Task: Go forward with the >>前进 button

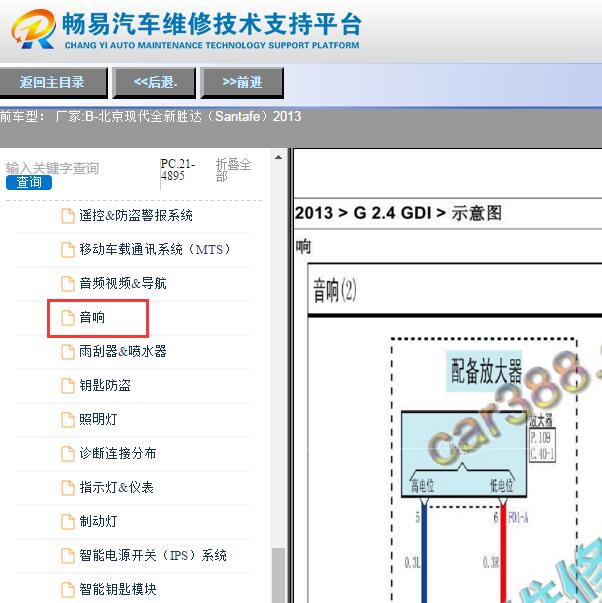Action: click(x=242, y=82)
